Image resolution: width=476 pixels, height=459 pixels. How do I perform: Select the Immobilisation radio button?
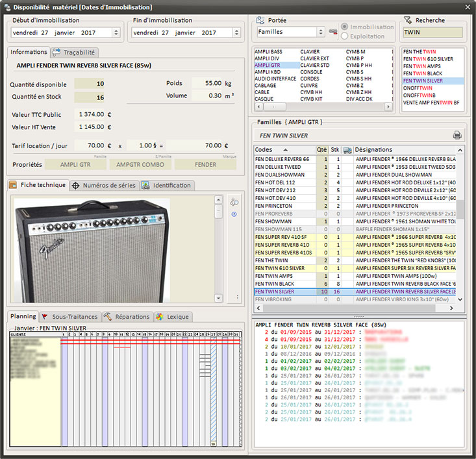(345, 27)
